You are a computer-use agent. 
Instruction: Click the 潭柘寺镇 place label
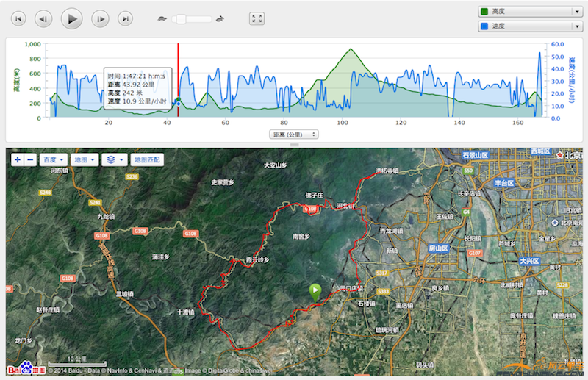point(387,171)
